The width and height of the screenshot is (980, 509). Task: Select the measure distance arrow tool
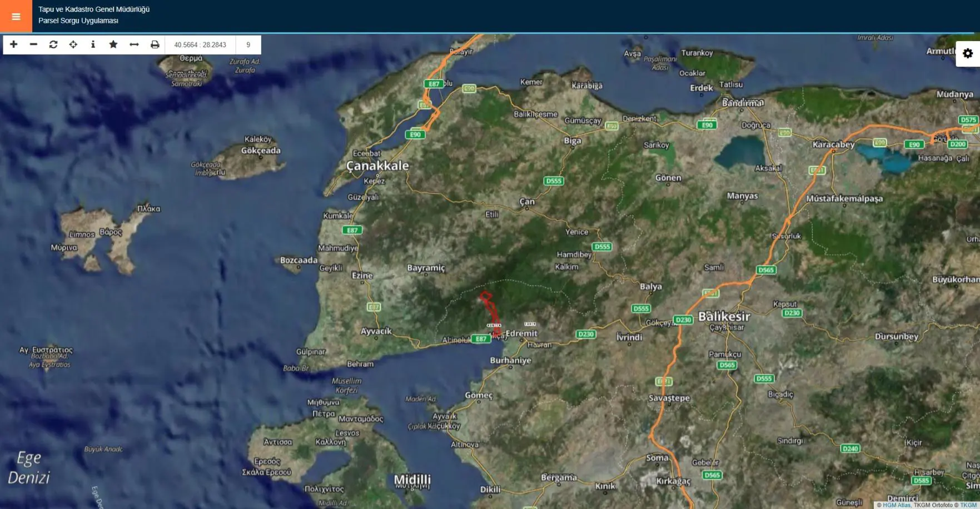tap(134, 44)
